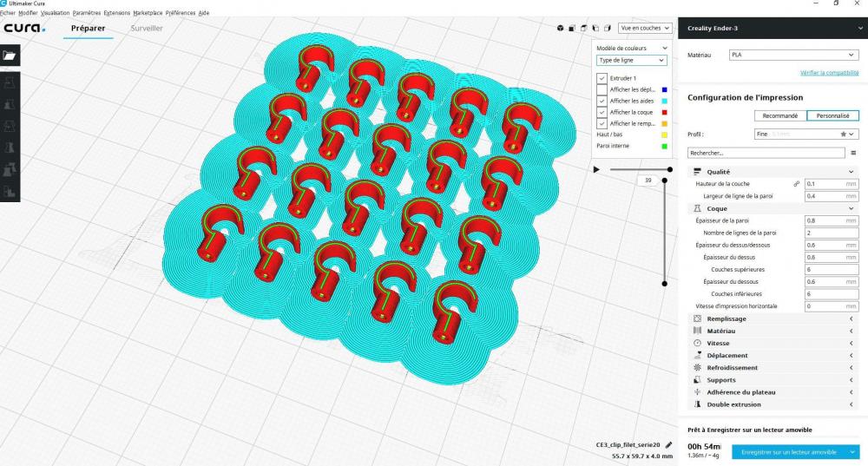Open the Modifier menu

point(28,13)
